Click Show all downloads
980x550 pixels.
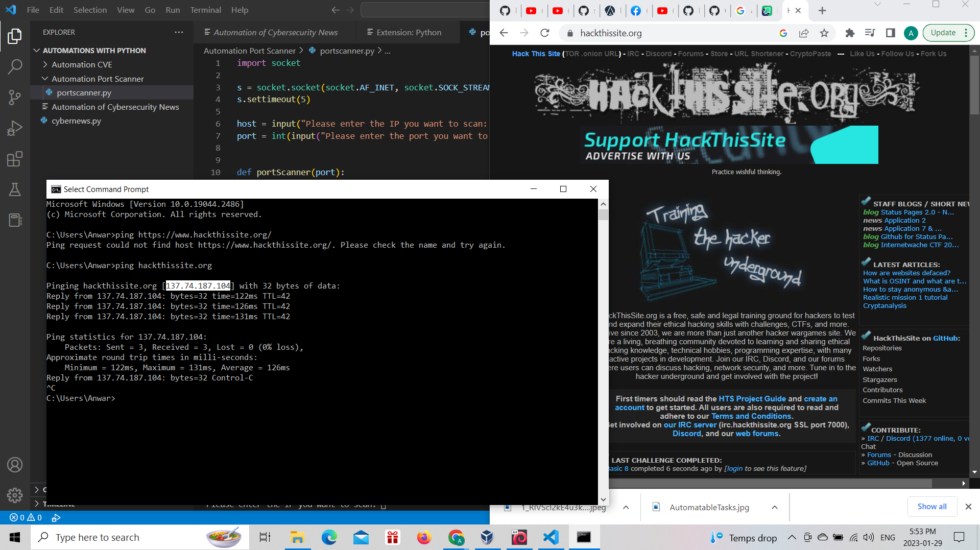point(932,507)
